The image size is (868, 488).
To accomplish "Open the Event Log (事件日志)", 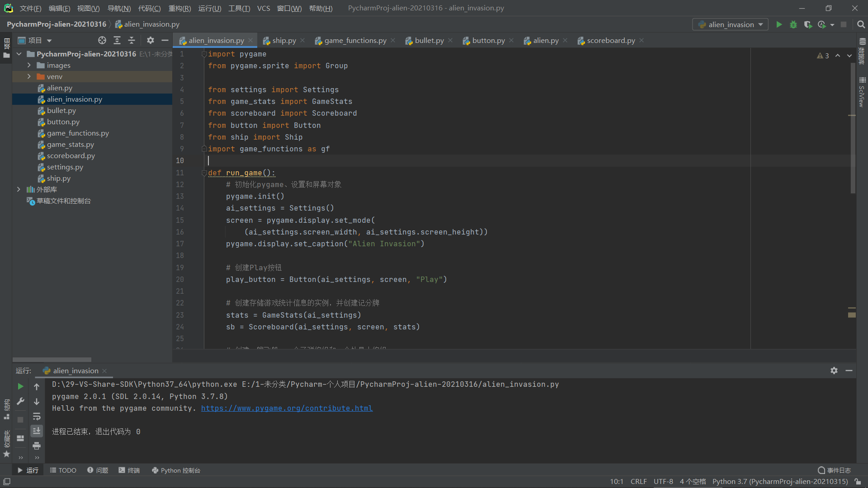I will (835, 470).
